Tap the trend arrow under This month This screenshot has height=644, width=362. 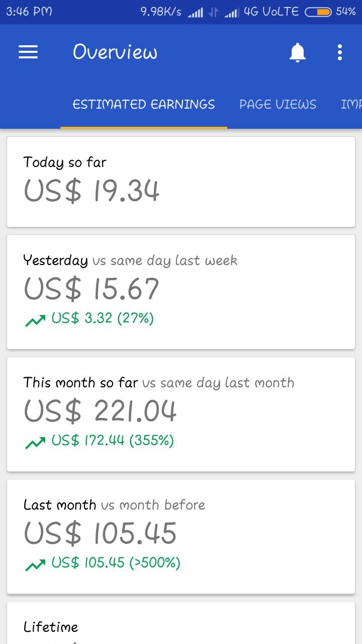[x=35, y=442]
